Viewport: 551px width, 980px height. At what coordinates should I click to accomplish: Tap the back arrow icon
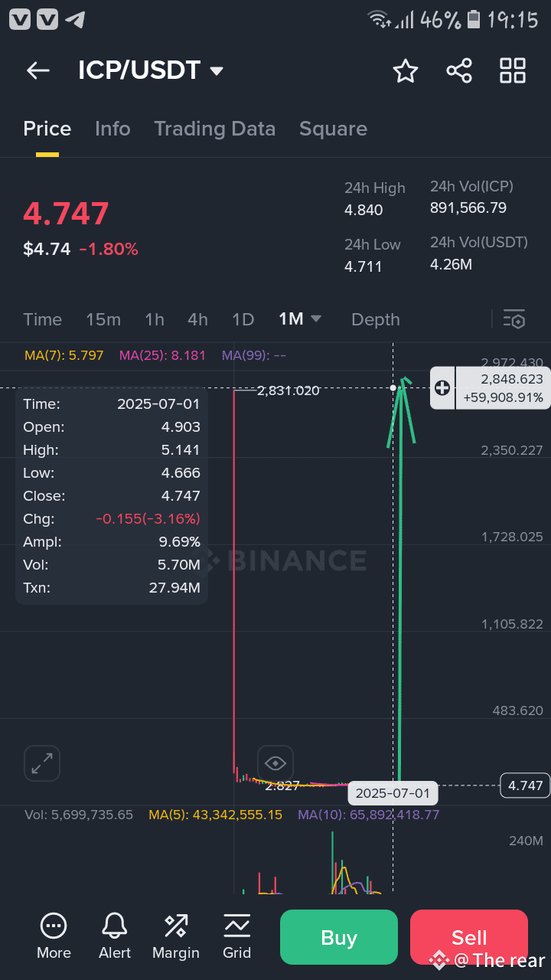37,70
